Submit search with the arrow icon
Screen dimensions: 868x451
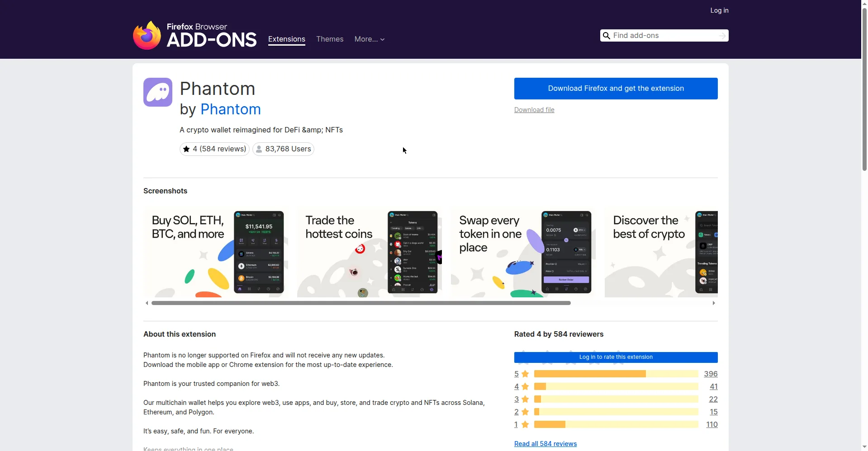(x=722, y=36)
